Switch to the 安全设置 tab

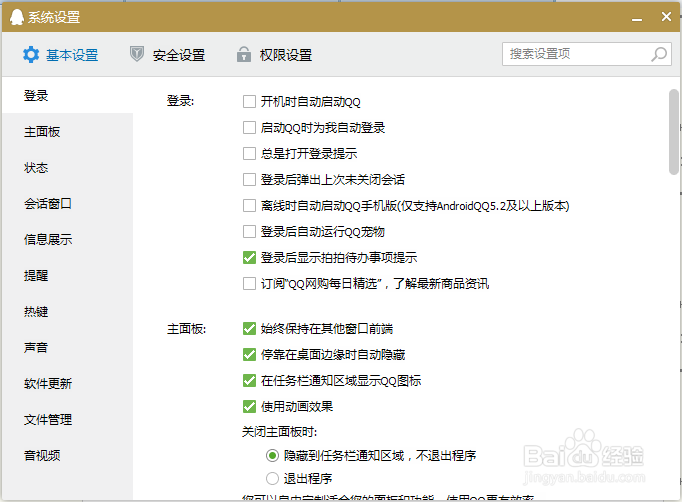(167, 55)
